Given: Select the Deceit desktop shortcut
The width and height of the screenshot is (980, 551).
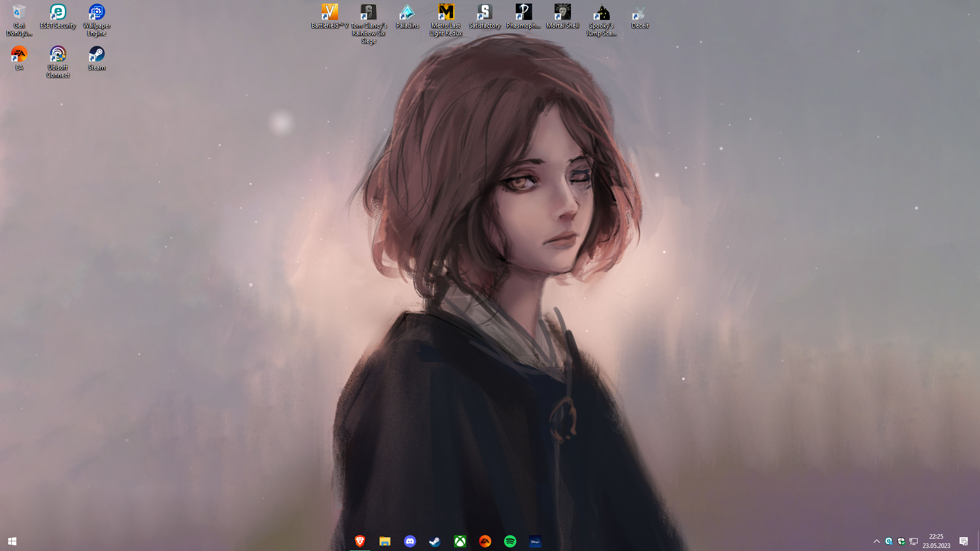Looking at the screenshot, I should tap(640, 17).
